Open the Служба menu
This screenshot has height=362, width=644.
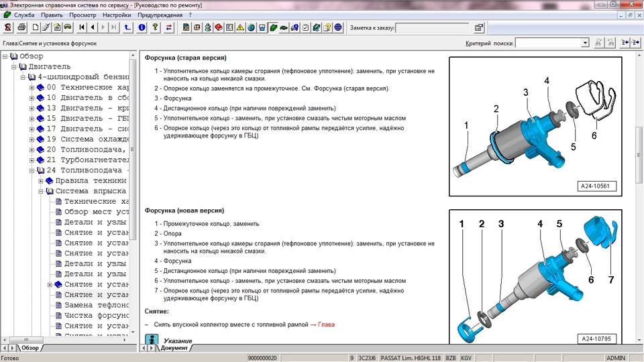[x=24, y=15]
